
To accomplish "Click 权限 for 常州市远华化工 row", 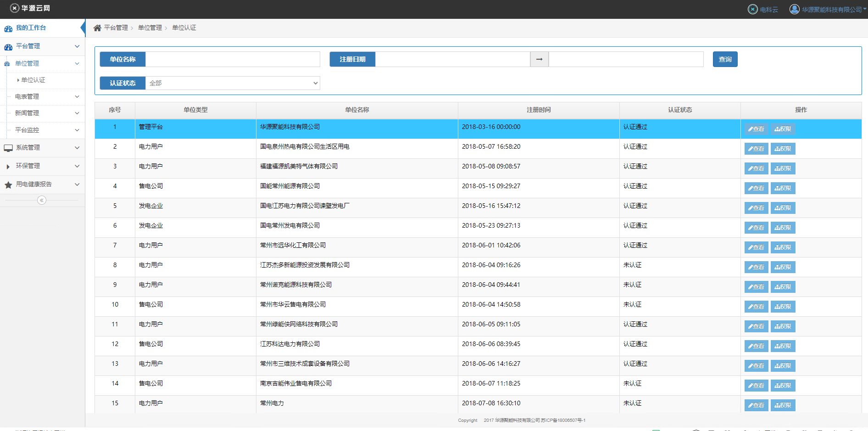I will click(783, 247).
